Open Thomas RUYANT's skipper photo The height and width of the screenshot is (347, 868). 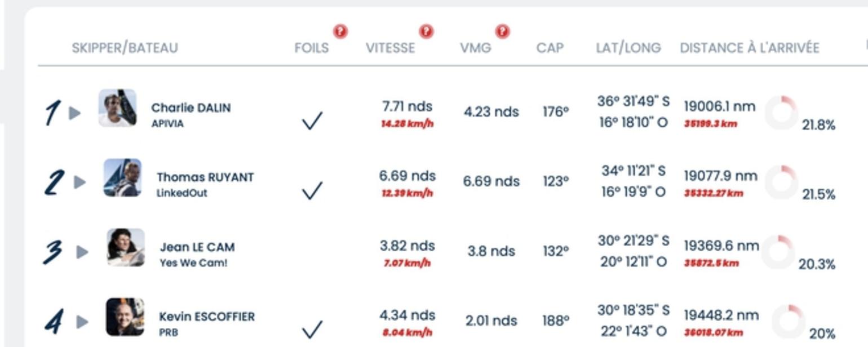point(122,177)
